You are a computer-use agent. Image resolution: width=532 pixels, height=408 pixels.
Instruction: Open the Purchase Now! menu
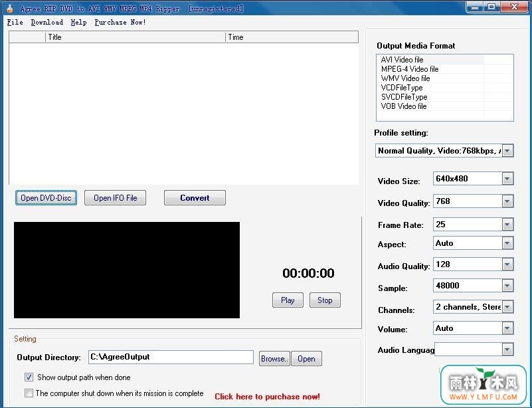(120, 23)
